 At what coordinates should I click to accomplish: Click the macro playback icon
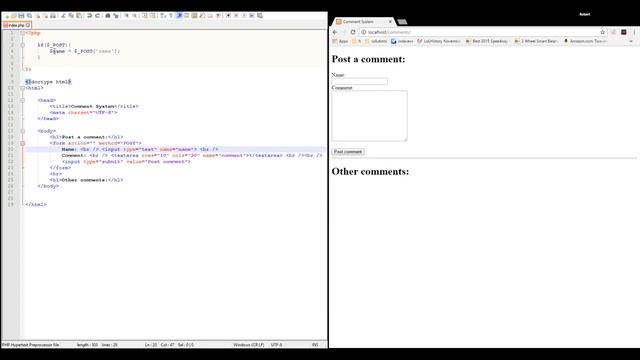[244, 16]
